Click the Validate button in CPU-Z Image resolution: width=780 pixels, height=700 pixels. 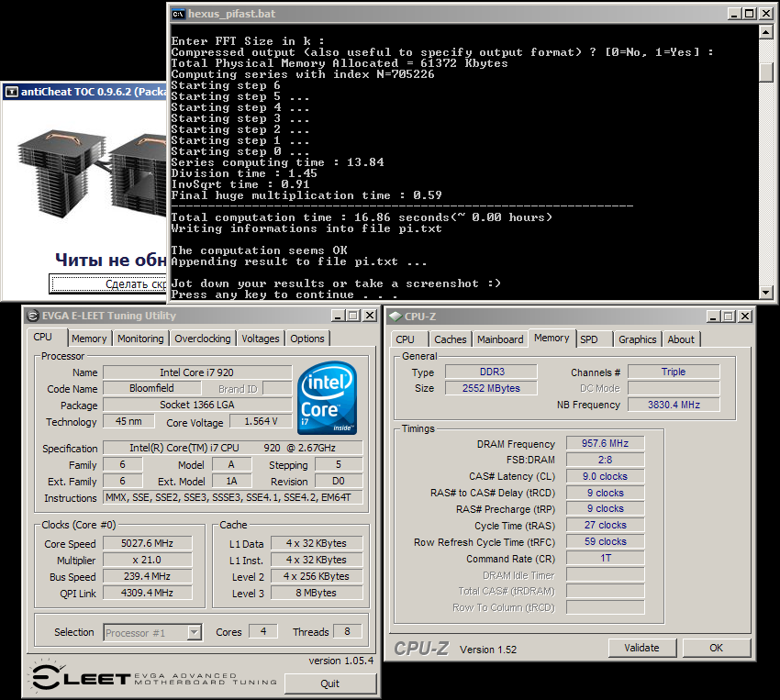pos(641,648)
